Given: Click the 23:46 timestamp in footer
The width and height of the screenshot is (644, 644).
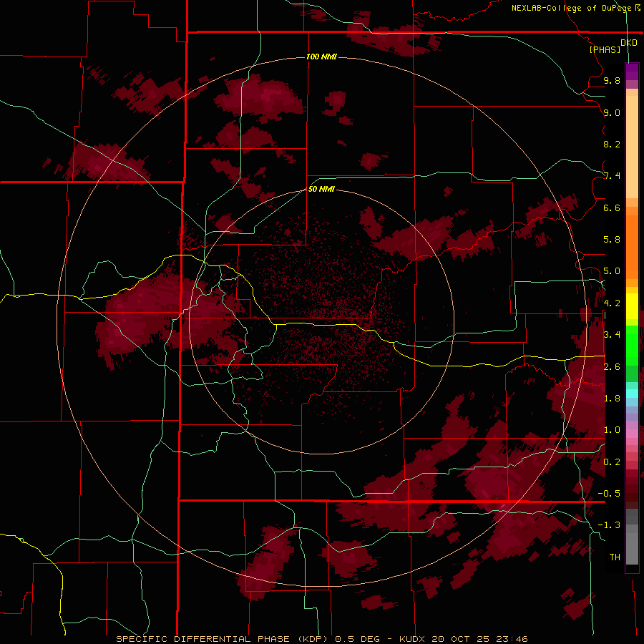Looking at the screenshot, I should tap(512, 639).
